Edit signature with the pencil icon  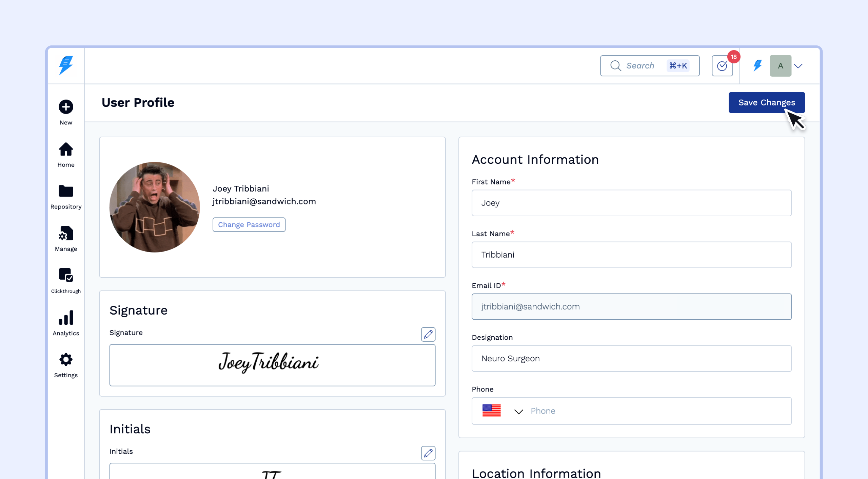pos(428,334)
